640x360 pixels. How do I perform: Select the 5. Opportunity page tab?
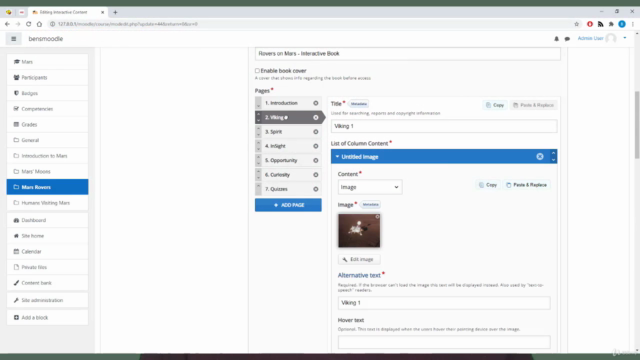coord(288,160)
